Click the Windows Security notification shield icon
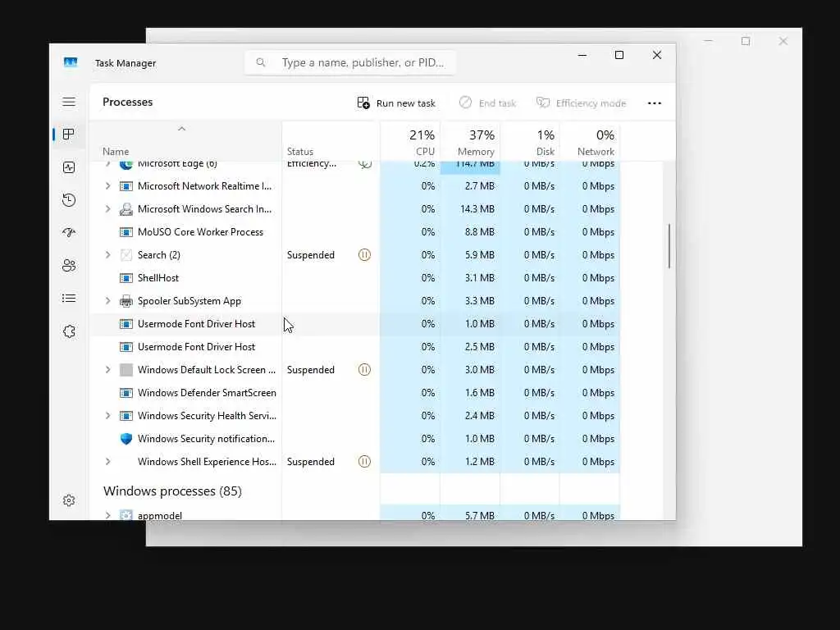 126,439
